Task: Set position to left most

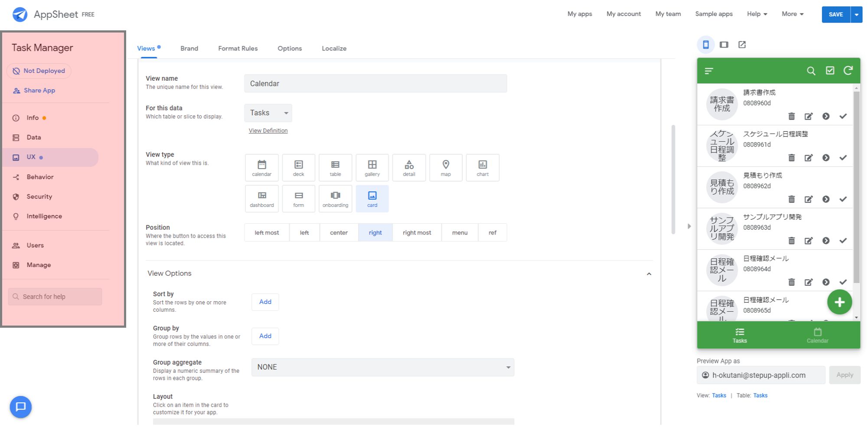Action: click(x=267, y=233)
